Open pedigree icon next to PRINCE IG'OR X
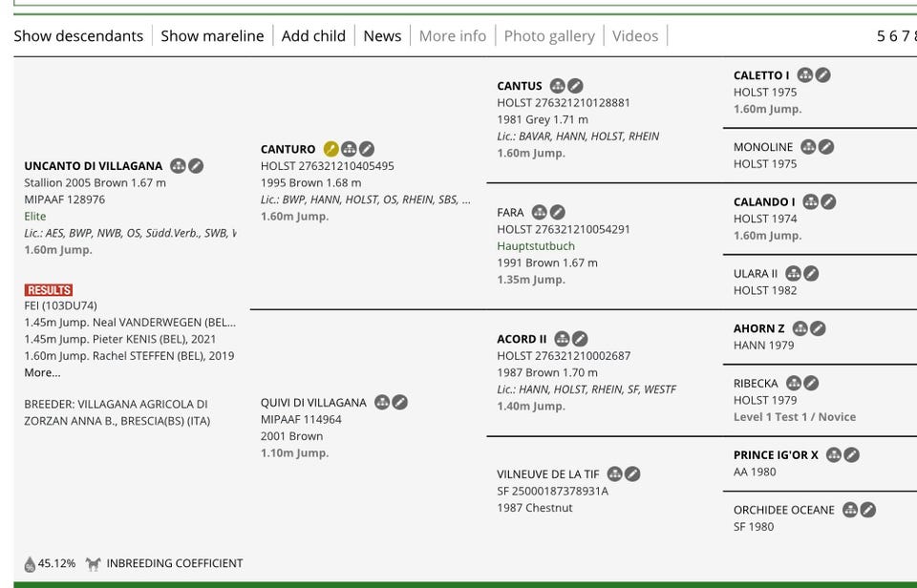 click(834, 454)
